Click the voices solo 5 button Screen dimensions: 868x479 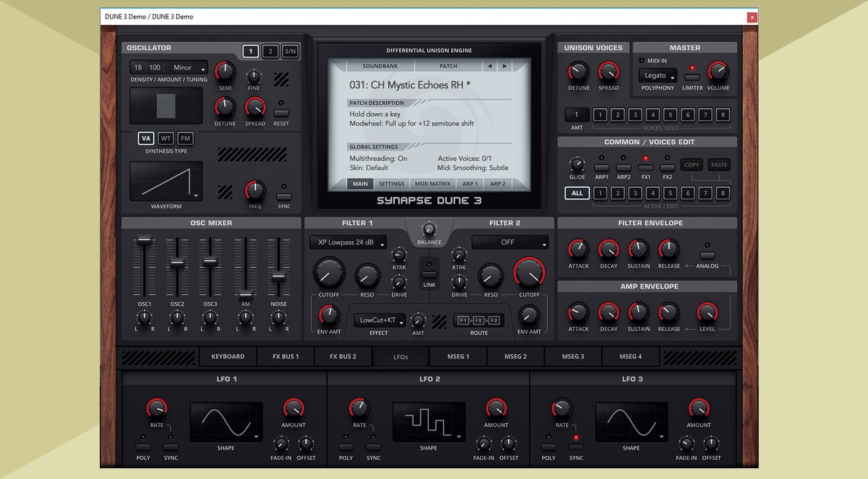(x=670, y=114)
